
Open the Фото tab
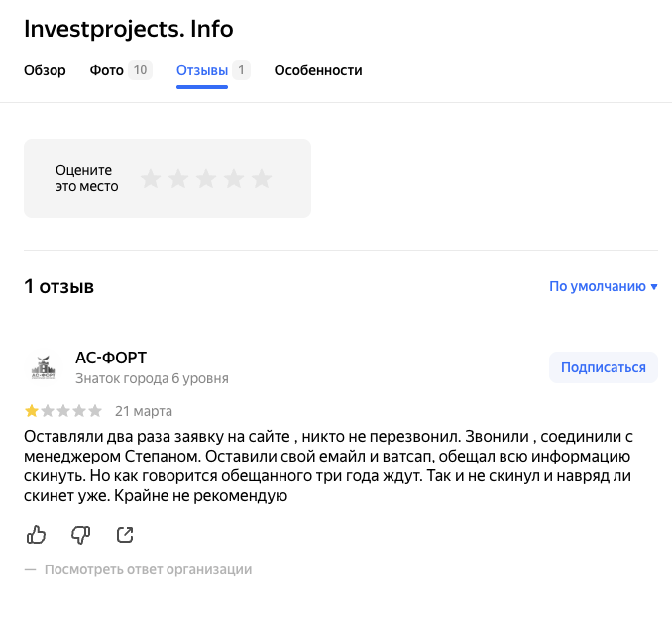(x=107, y=70)
